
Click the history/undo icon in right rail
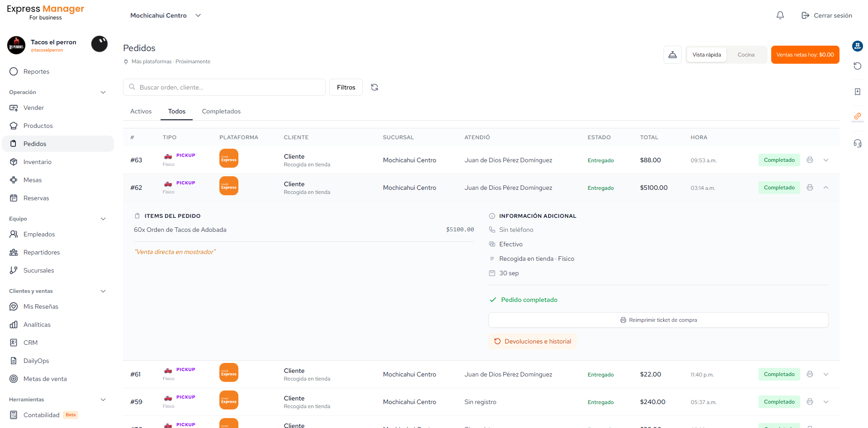858,66
